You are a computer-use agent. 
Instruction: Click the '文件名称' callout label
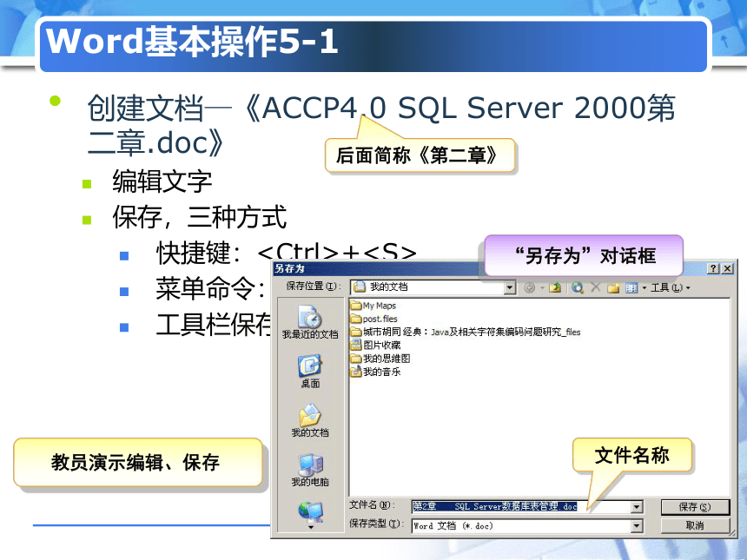coord(631,455)
